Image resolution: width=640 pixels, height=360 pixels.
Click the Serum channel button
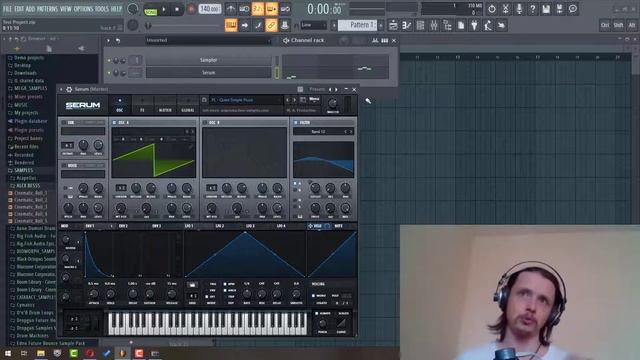208,73
